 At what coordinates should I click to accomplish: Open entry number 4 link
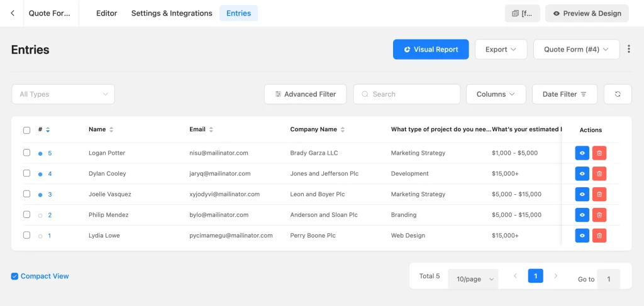point(50,173)
